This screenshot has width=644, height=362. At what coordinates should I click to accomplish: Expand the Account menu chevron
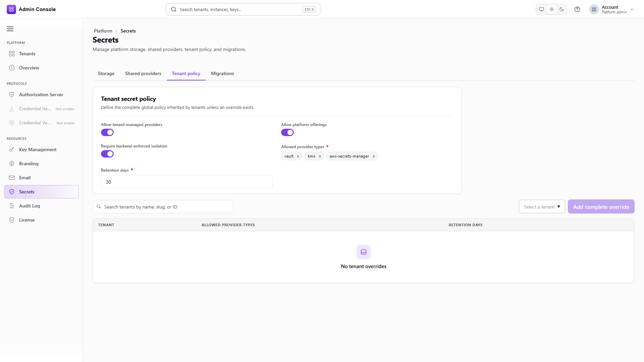(632, 9)
